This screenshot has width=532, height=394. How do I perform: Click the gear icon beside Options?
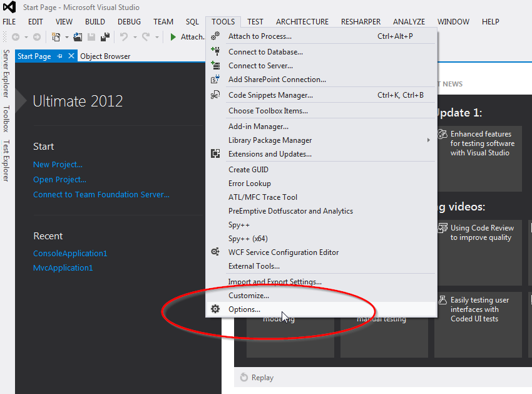coord(215,309)
